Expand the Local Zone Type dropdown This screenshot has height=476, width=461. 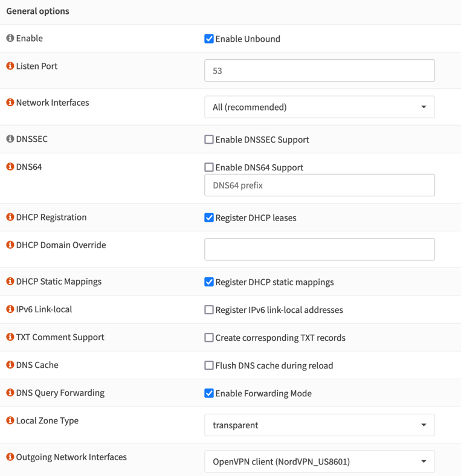click(x=320, y=425)
